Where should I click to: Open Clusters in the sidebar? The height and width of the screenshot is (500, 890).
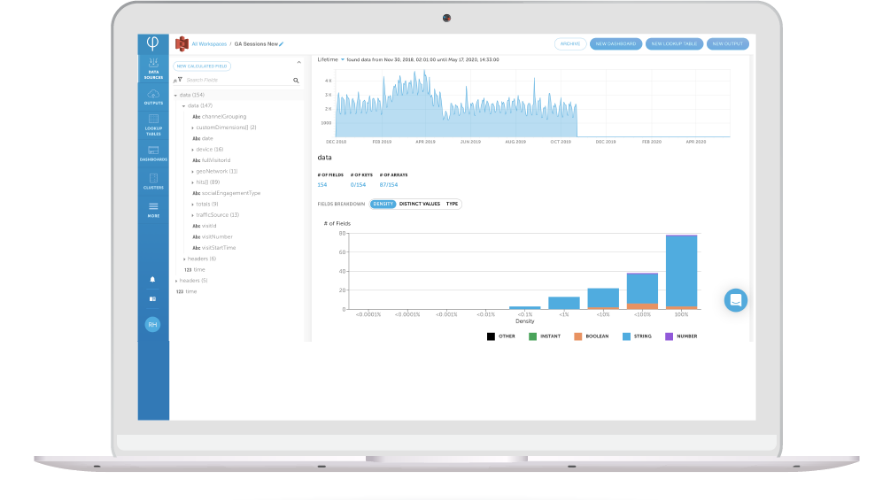click(153, 181)
